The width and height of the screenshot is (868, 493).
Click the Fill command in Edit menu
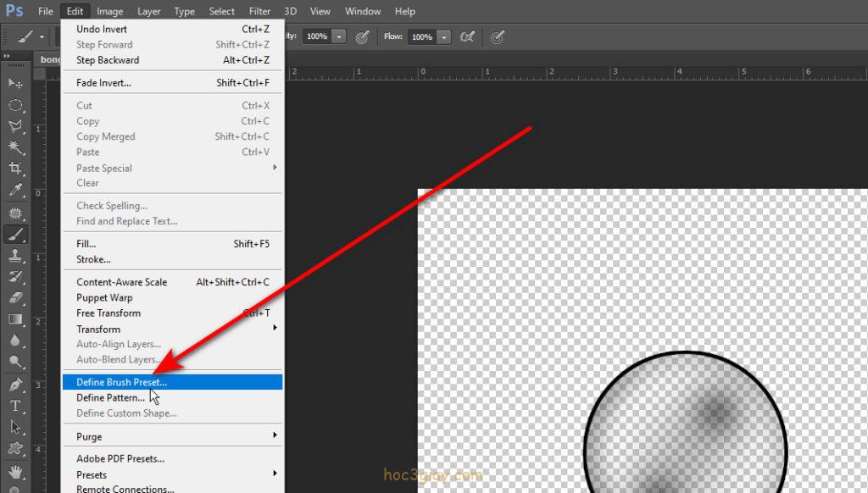tap(86, 244)
